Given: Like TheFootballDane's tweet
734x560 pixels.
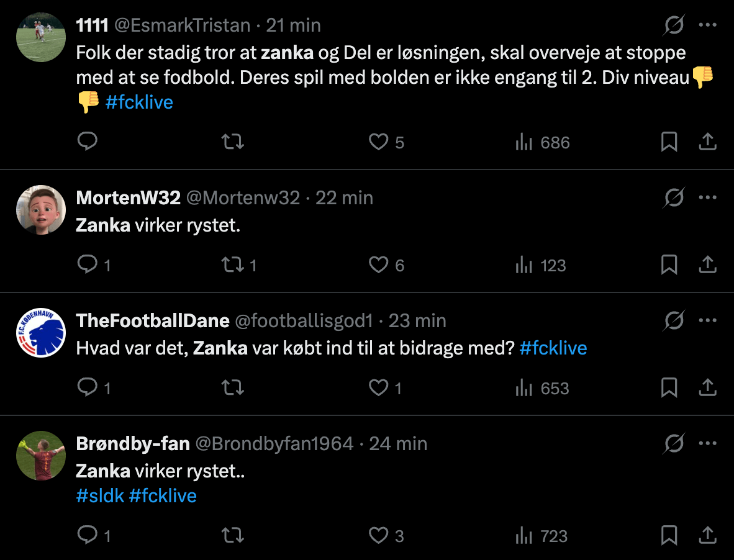Looking at the screenshot, I should coord(379,388).
